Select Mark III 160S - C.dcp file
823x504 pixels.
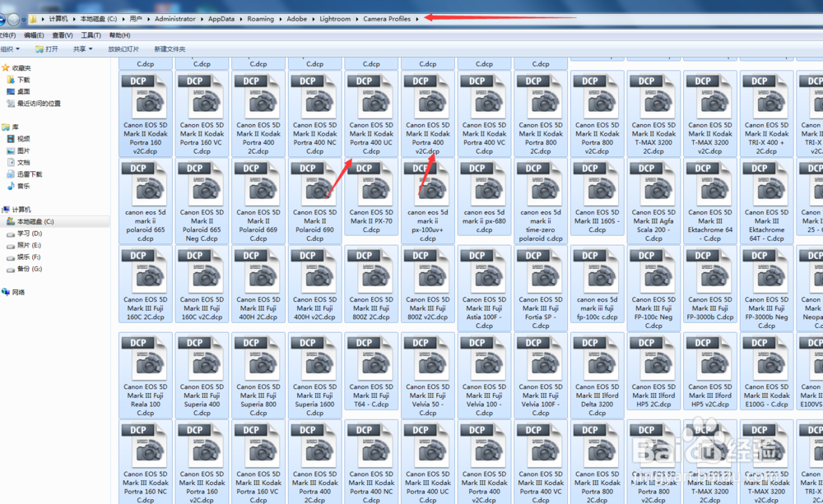click(597, 197)
